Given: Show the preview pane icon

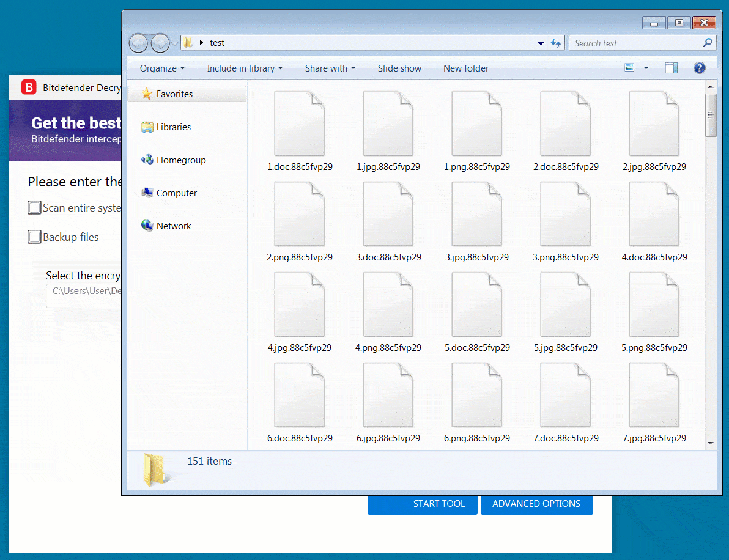Looking at the screenshot, I should pyautogui.click(x=671, y=68).
